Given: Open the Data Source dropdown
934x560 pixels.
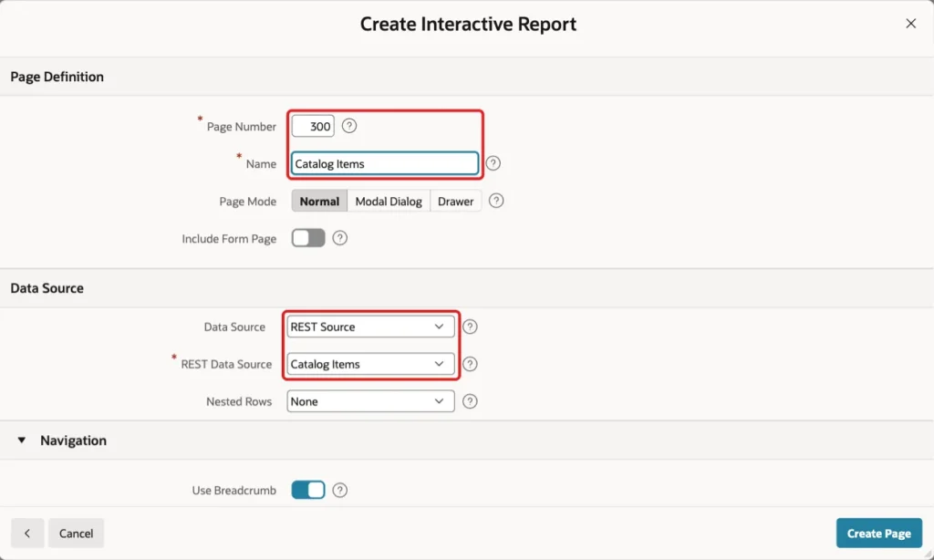Looking at the screenshot, I should tap(370, 327).
